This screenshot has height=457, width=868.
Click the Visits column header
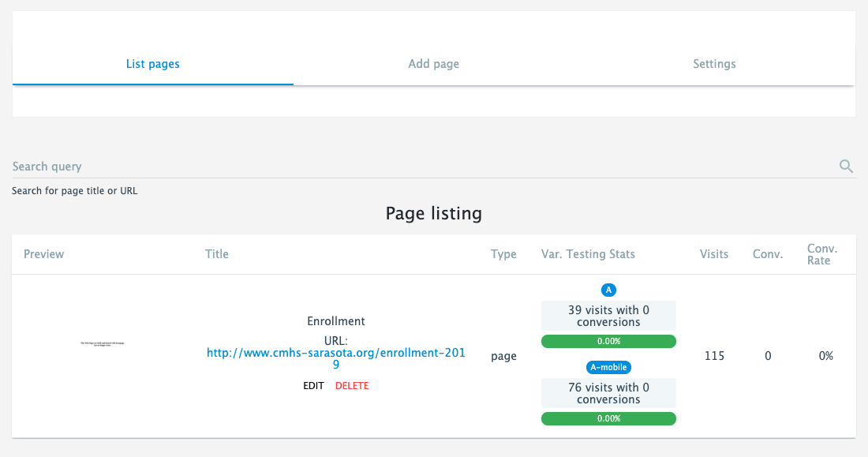pyautogui.click(x=713, y=254)
